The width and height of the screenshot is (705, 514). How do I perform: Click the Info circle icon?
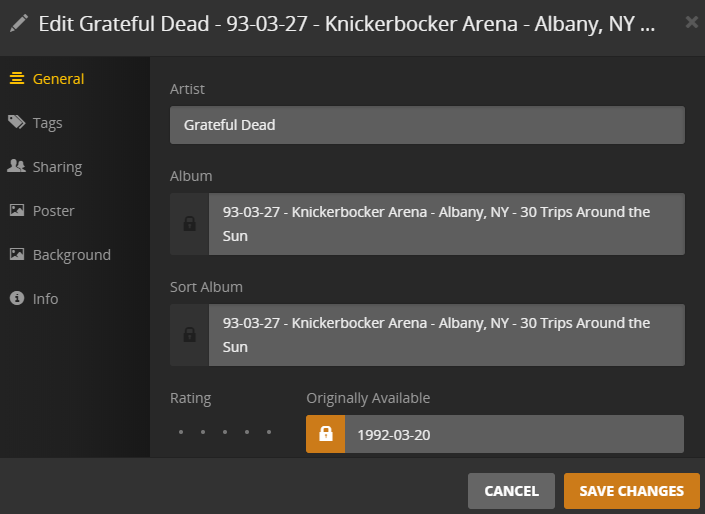point(16,299)
